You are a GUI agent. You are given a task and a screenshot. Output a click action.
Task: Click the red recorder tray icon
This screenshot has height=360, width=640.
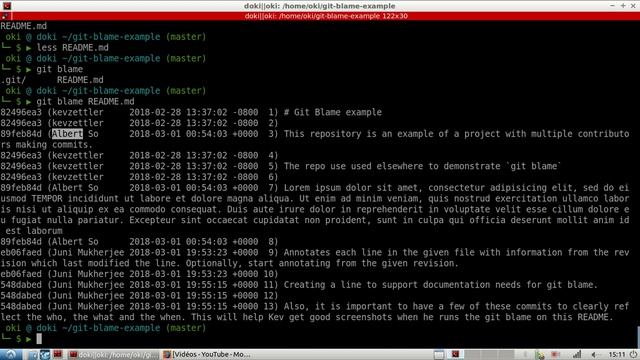click(555, 354)
